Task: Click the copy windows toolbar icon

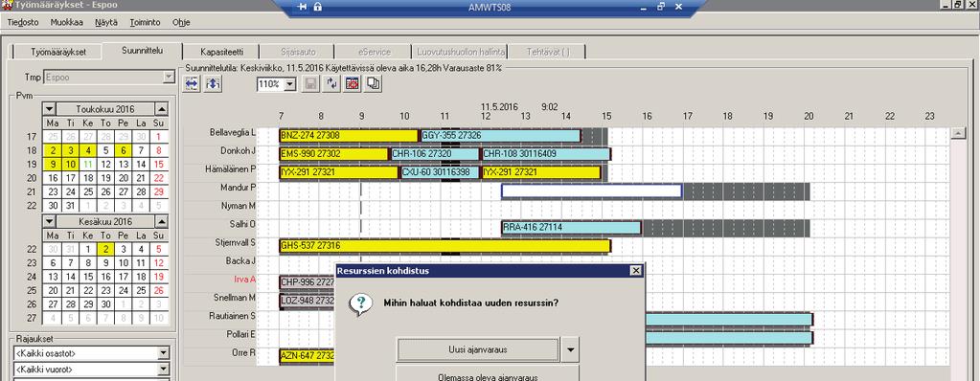Action: coord(373,83)
